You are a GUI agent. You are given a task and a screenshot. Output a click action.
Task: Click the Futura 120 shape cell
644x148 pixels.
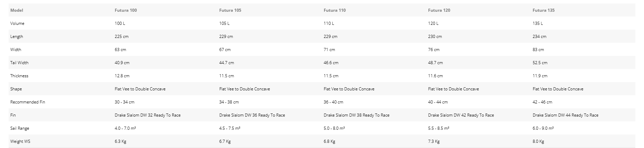[x=453, y=89]
